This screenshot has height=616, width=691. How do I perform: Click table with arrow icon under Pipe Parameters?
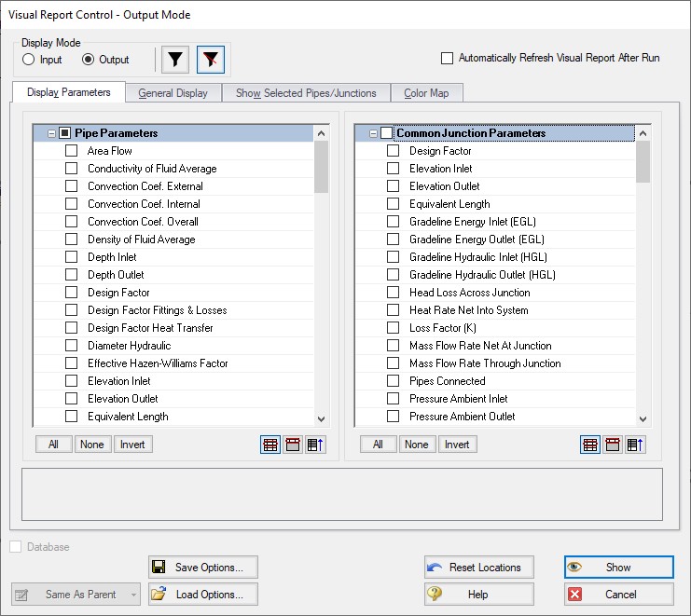coord(315,445)
